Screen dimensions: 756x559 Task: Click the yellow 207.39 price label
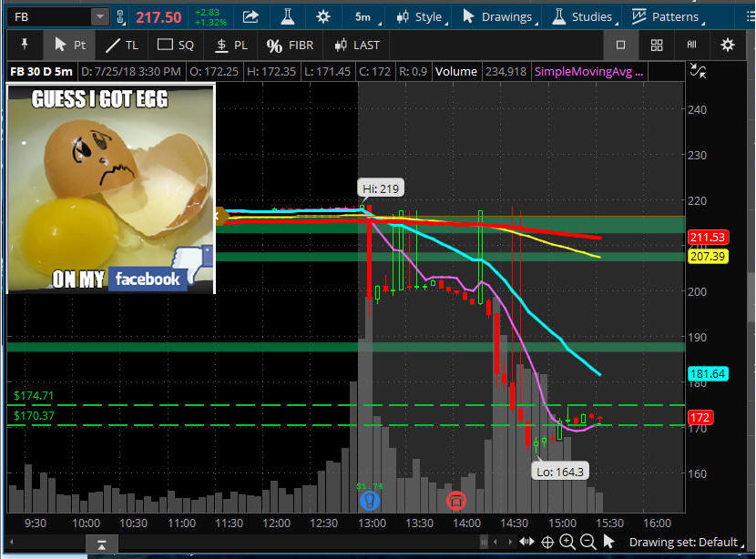coord(708,257)
